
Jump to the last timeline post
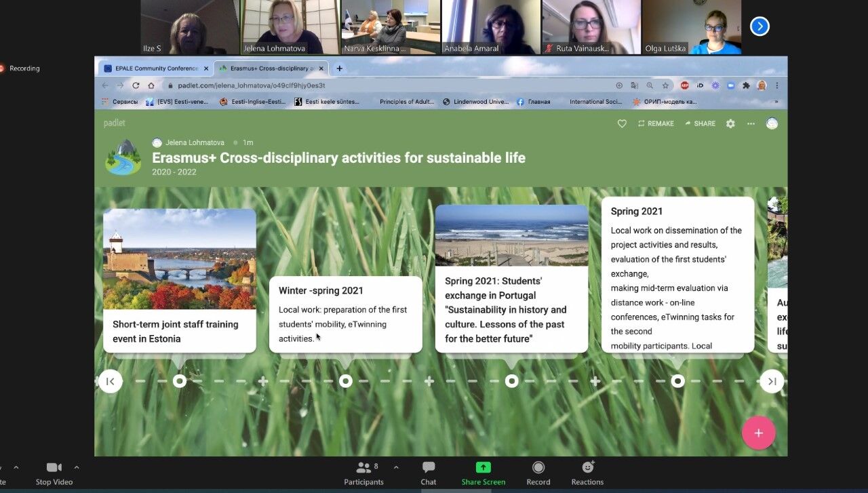[x=772, y=381]
